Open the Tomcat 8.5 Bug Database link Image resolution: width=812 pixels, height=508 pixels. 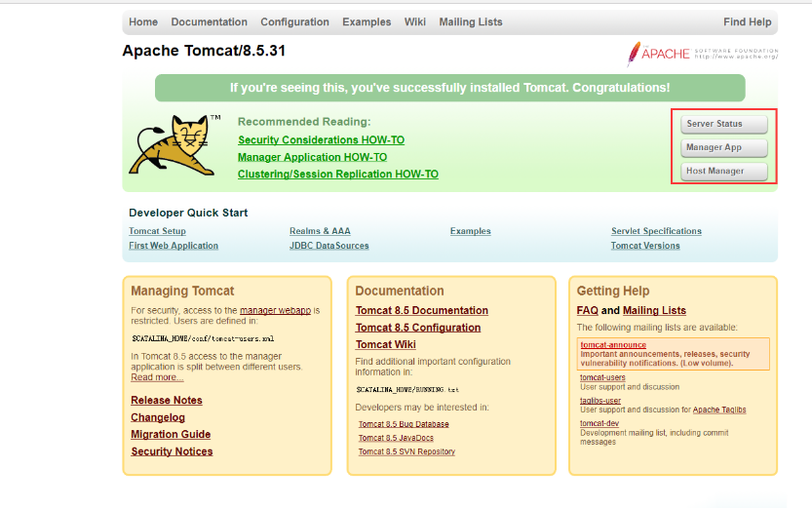point(404,424)
